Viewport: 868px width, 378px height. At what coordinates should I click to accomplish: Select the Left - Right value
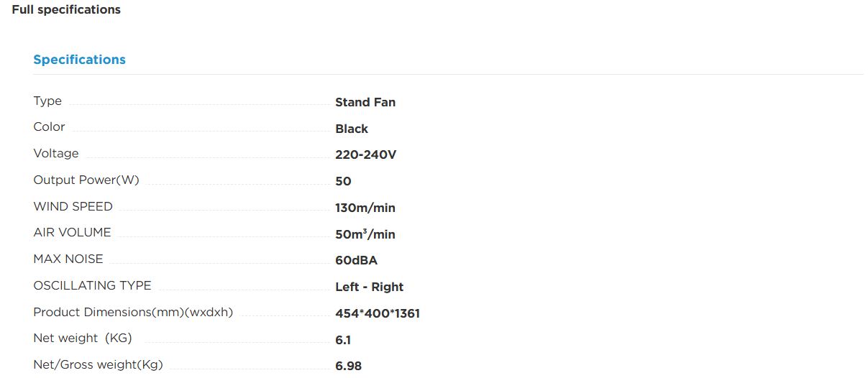coord(370,287)
